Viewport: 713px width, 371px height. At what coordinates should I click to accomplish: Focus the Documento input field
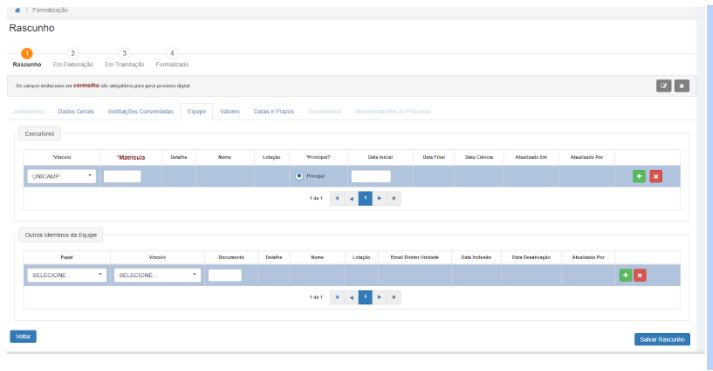[225, 275]
